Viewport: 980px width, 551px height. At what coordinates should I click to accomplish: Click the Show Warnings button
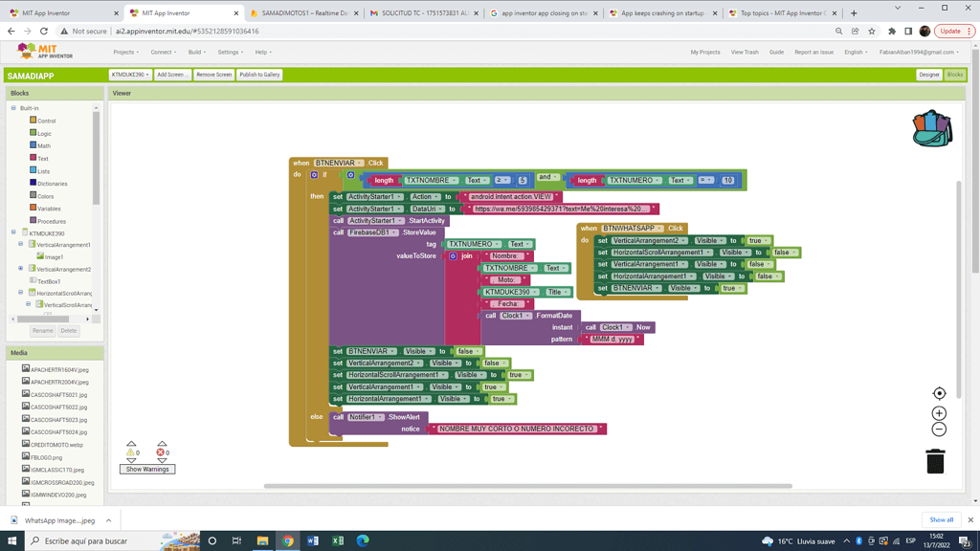click(147, 470)
